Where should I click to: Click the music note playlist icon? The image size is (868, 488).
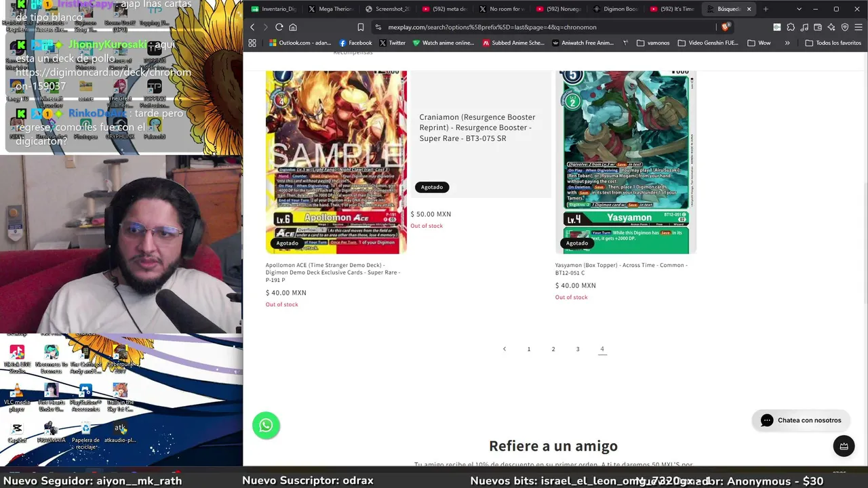click(x=804, y=27)
